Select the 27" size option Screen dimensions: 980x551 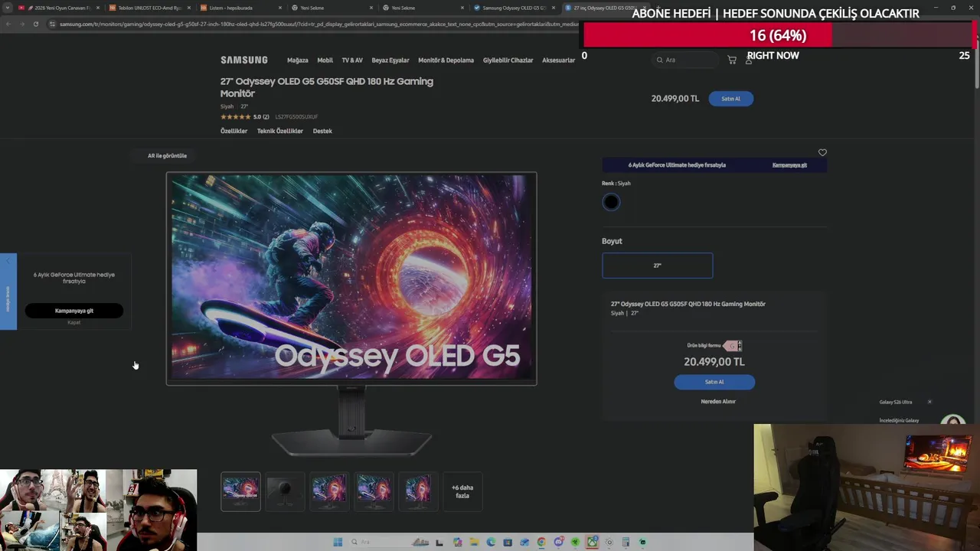(657, 266)
